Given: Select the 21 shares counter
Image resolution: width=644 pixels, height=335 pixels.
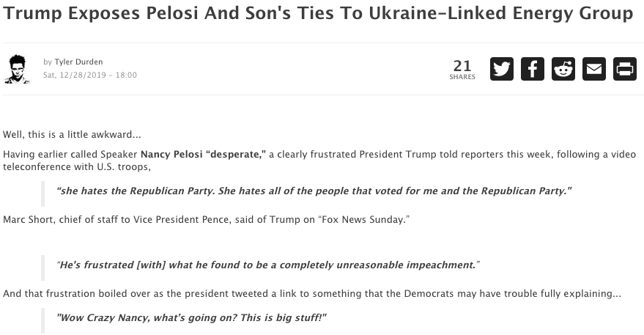Looking at the screenshot, I should (x=462, y=66).
